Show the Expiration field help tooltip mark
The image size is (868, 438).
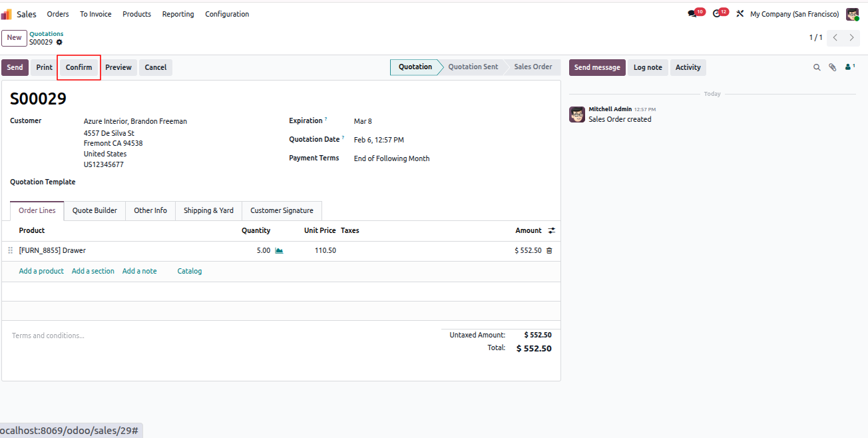coord(326,120)
